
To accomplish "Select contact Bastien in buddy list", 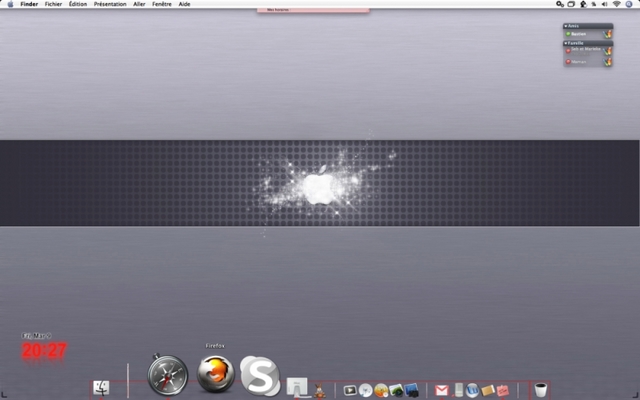I will (579, 34).
